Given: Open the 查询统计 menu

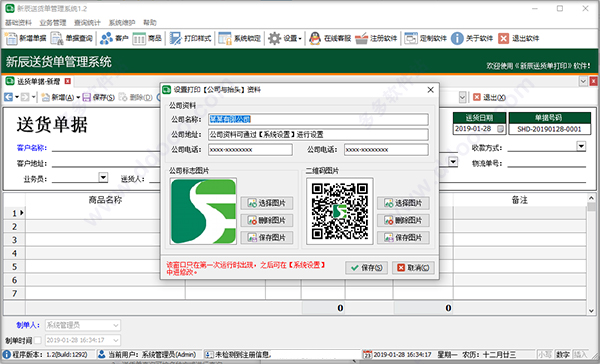Looking at the screenshot, I should [87, 23].
